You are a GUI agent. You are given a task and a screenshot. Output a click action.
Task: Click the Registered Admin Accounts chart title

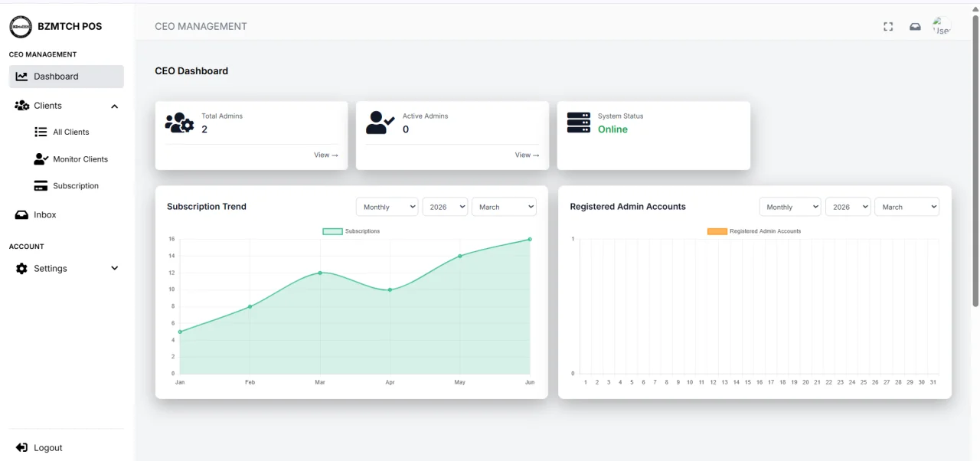(628, 207)
